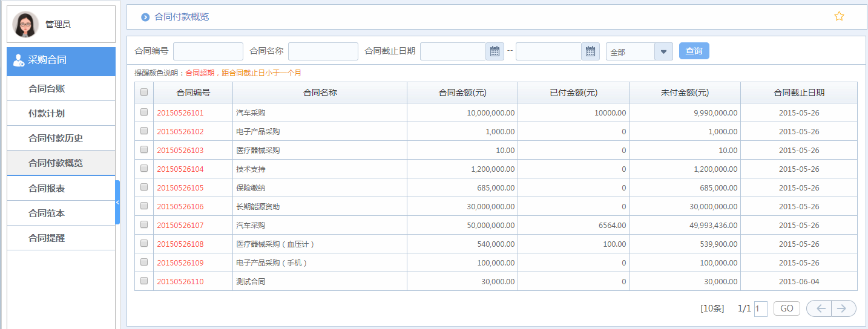Tick the checkbox for contract 20150526105
Image resolution: width=868 pixels, height=329 pixels.
point(144,187)
